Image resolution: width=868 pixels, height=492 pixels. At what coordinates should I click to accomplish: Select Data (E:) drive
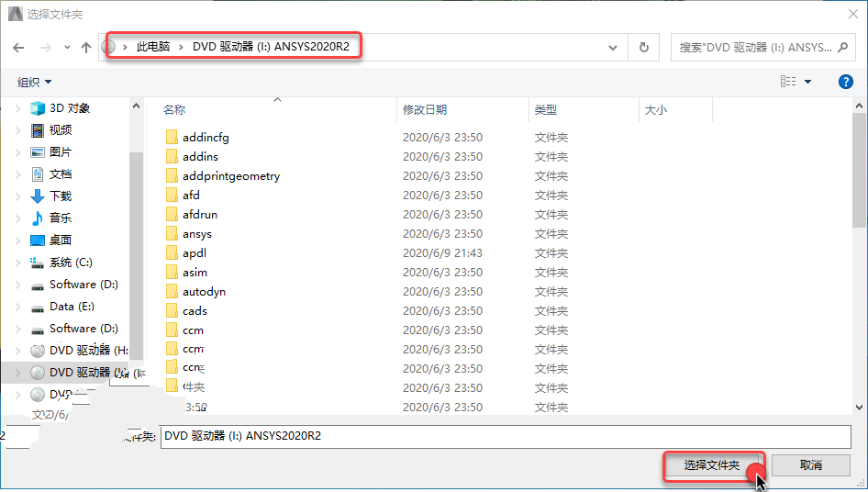click(x=72, y=307)
